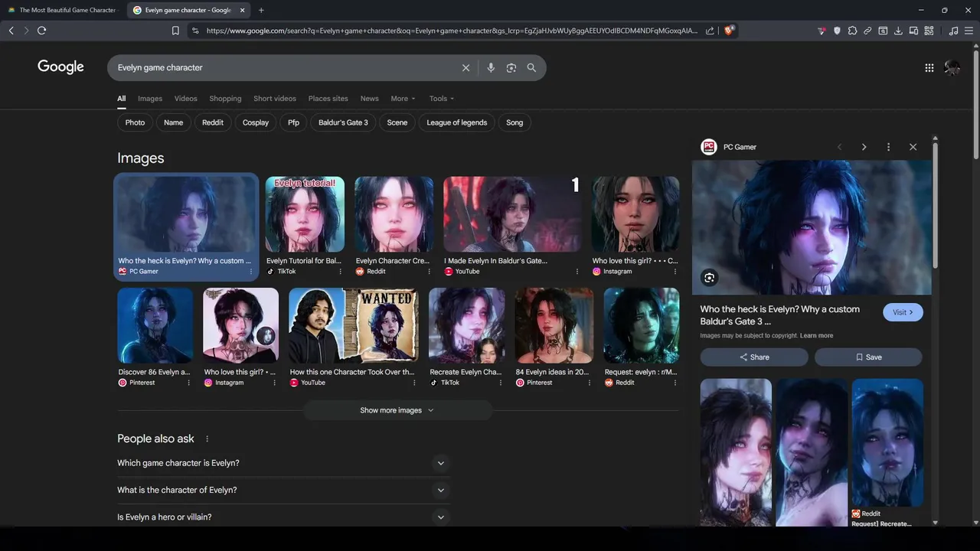Viewport: 980px width, 551px height.
Task: Search by image using the Lens icon
Action: pos(511,67)
